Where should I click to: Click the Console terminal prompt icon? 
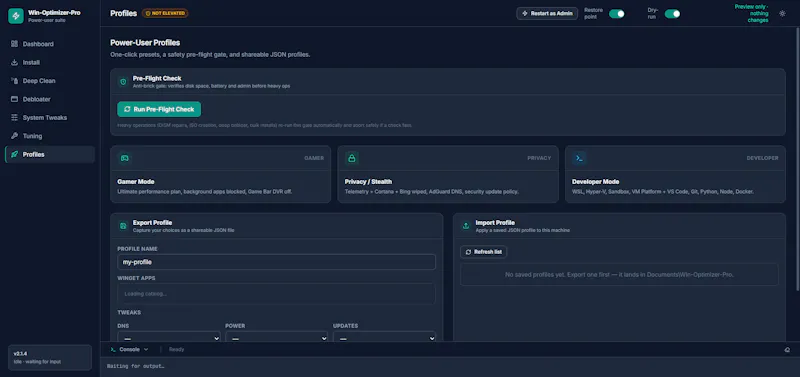click(113, 349)
